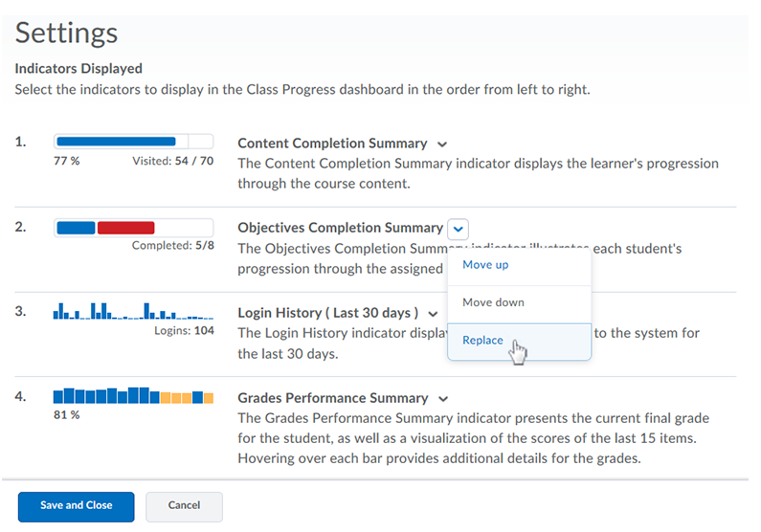The width and height of the screenshot is (761, 532).
Task: Open the Grades Performance Summary dropdown arrow
Action: [441, 399]
